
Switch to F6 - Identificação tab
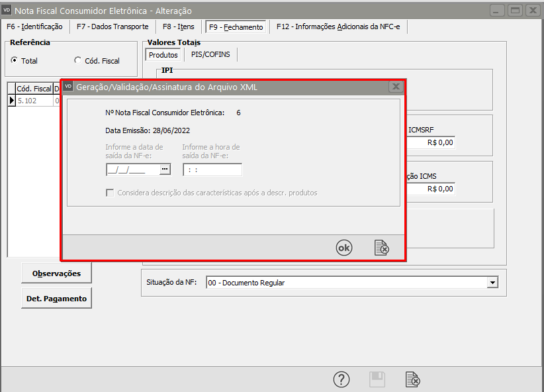[x=34, y=26]
